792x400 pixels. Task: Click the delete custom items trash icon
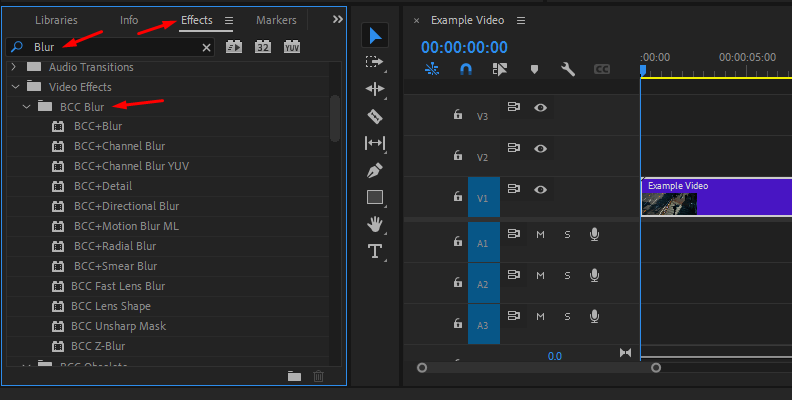318,376
